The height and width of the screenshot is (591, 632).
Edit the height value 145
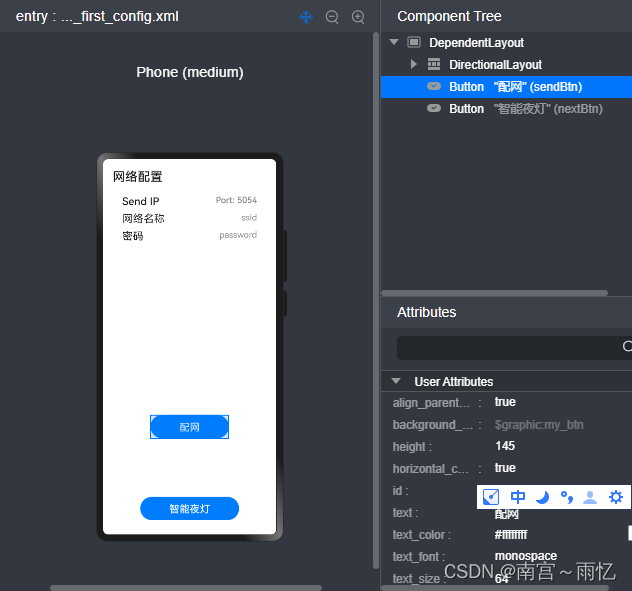[505, 446]
